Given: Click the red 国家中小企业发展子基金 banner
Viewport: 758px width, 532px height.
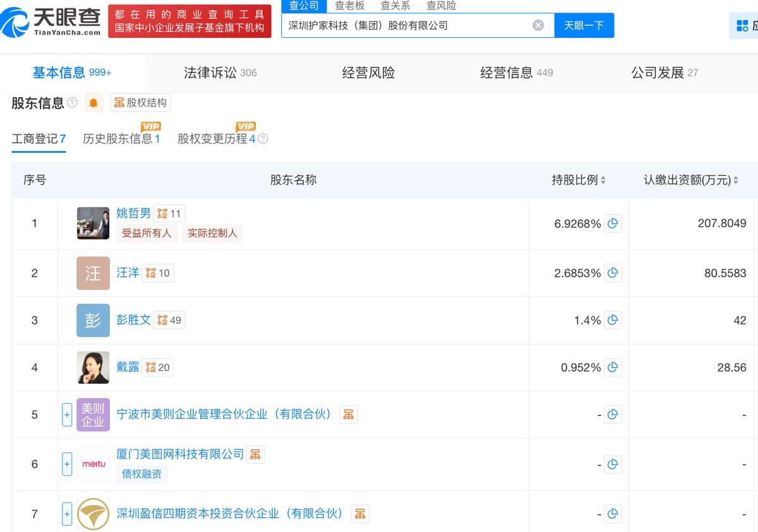Looking at the screenshot, I should 189,21.
